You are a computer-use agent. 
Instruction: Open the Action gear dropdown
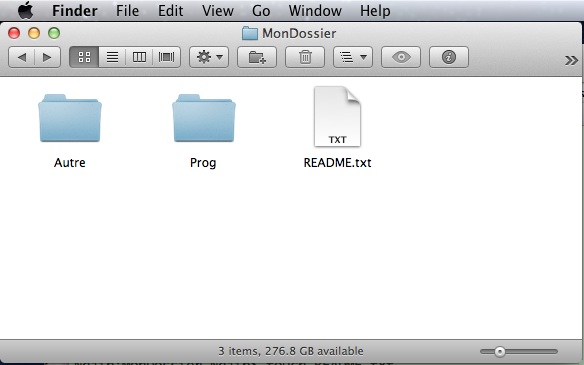pyautogui.click(x=209, y=57)
